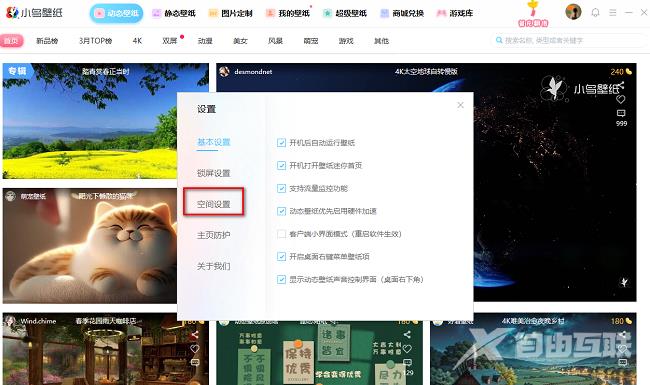The image size is (650, 385).
Task: Select 动态壁纸 in top navigation
Action: (x=116, y=13)
